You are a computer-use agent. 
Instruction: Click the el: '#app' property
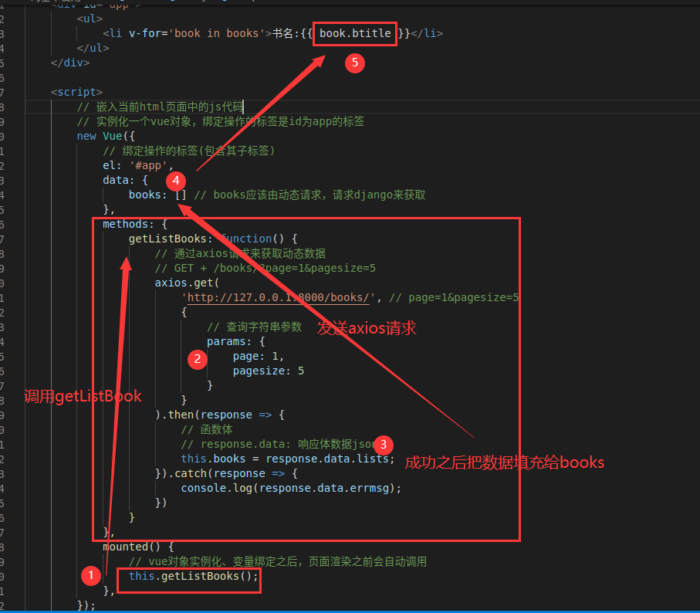click(138, 166)
